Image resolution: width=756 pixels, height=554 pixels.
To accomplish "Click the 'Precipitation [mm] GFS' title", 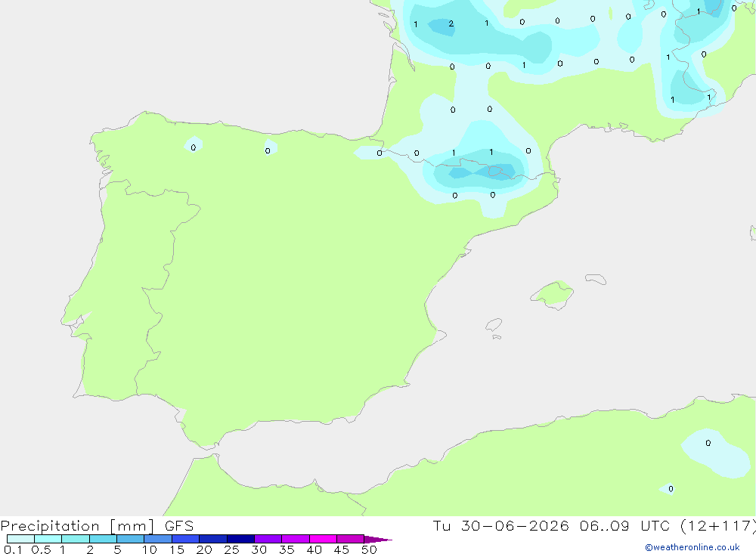I will point(97,526).
